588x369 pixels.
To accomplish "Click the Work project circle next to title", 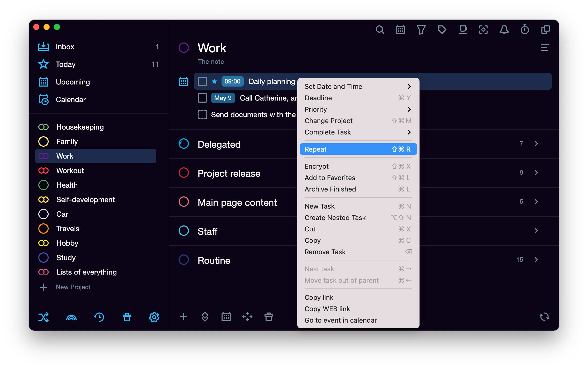I will 183,48.
